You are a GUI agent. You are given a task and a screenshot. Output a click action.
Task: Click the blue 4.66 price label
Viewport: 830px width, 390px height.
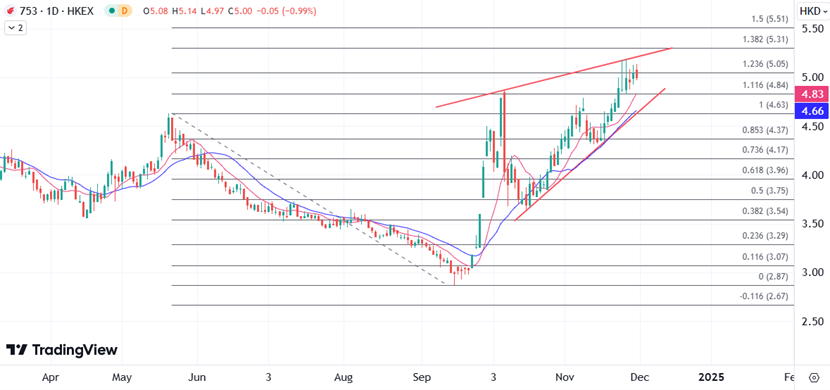(811, 110)
